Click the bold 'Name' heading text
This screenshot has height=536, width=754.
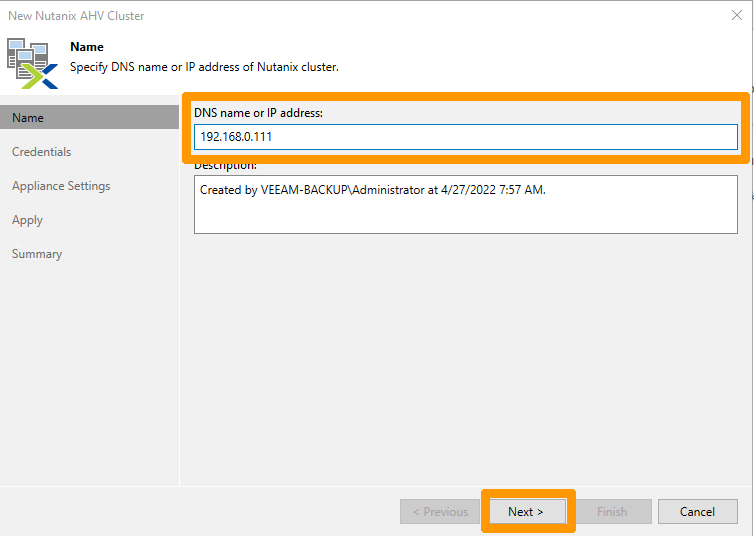(87, 47)
